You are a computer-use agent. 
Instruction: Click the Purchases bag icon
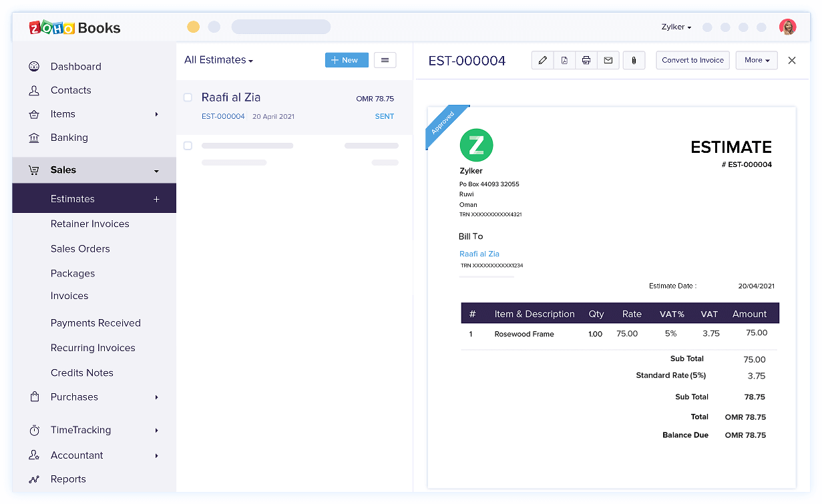tap(34, 397)
